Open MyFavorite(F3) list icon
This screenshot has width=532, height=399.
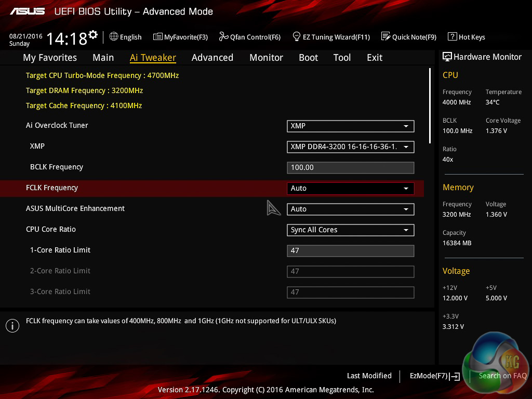pyautogui.click(x=158, y=37)
